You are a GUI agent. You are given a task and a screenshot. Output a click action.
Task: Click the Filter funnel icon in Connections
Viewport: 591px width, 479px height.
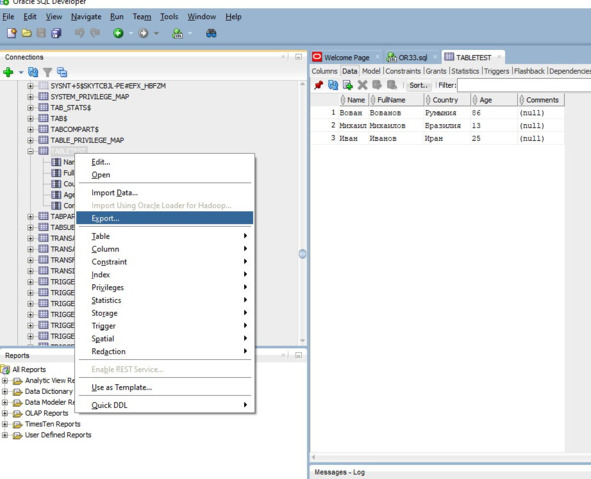pyautogui.click(x=47, y=72)
